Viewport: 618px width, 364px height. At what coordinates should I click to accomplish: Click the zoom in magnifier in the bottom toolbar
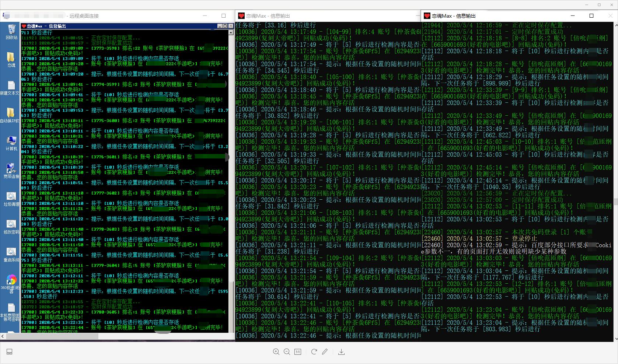276,352
